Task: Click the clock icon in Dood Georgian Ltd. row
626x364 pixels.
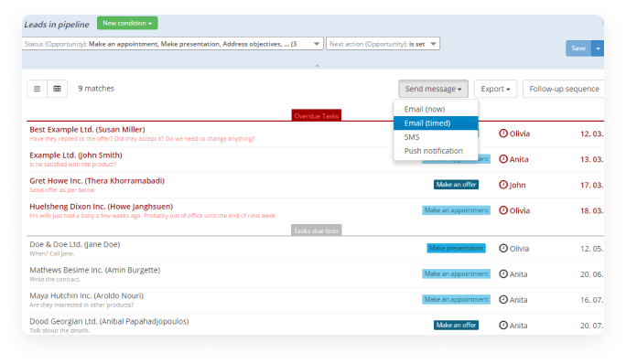Action: [503, 325]
